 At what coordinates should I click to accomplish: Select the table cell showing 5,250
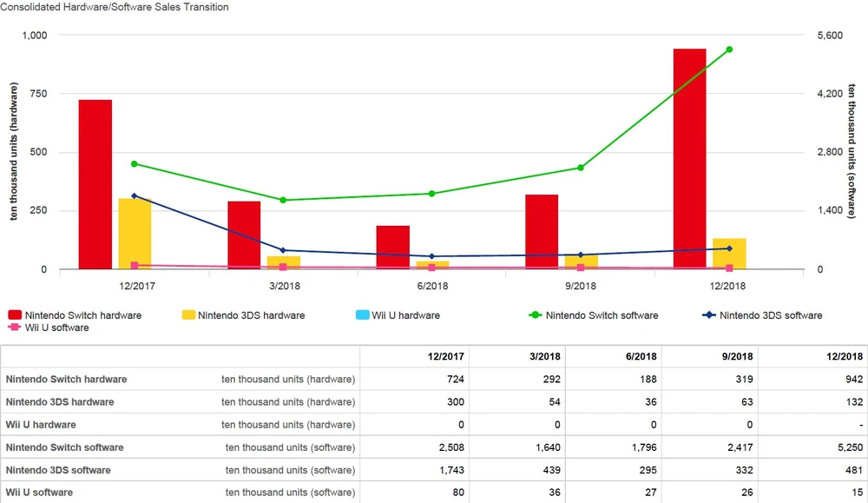point(850,447)
